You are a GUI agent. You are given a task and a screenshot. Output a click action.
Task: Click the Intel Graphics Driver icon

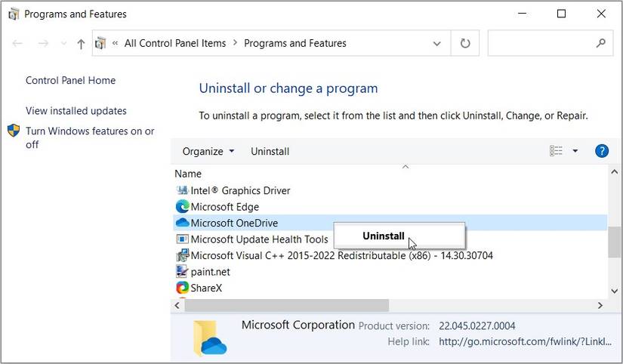182,191
